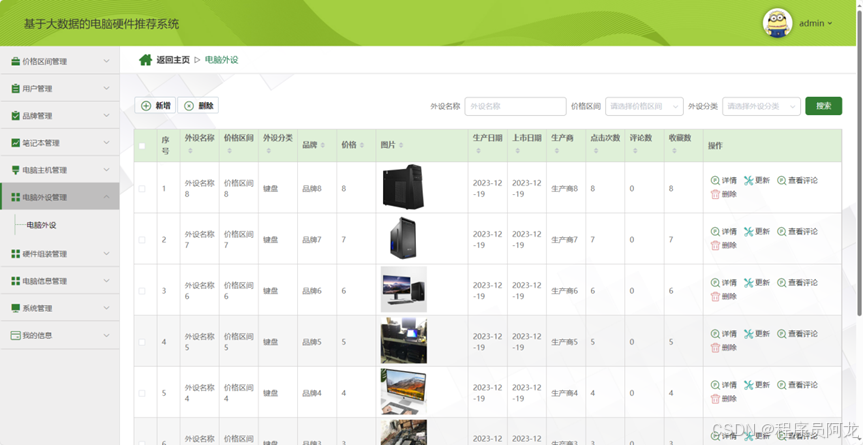Click the 品牌管理 sidebar icon
863x445 pixels.
[15, 116]
